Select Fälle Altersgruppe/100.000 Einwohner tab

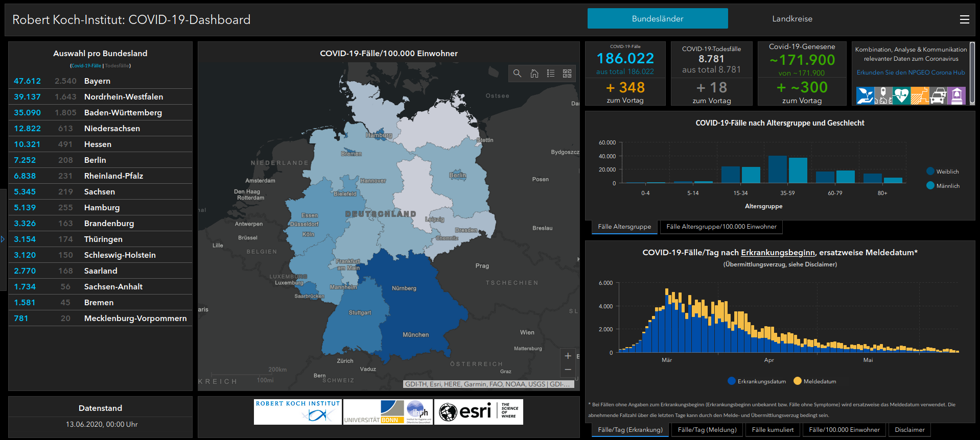point(721,227)
